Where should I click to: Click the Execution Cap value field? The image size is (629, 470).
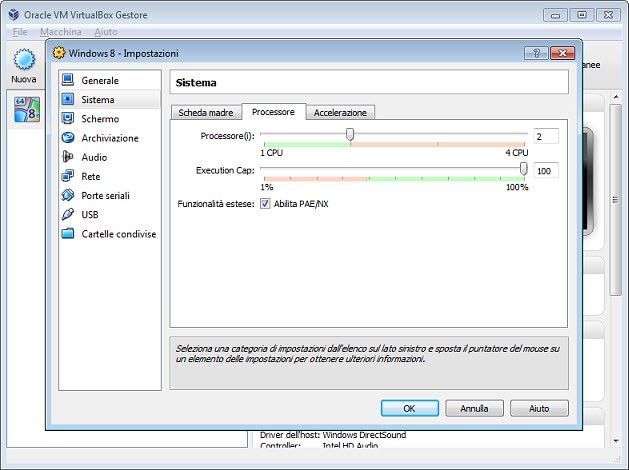click(545, 171)
